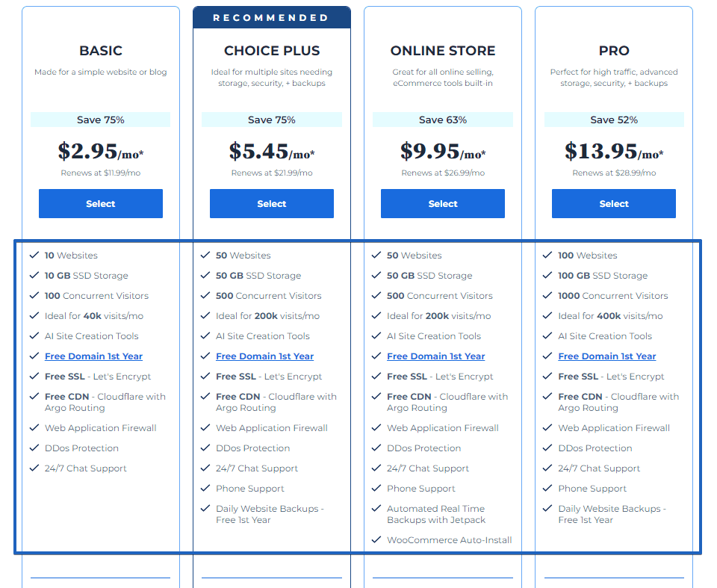Click the RECOMMENDED banner on Choice Plus
Viewport: 717px width, 588px height.
pos(272,17)
